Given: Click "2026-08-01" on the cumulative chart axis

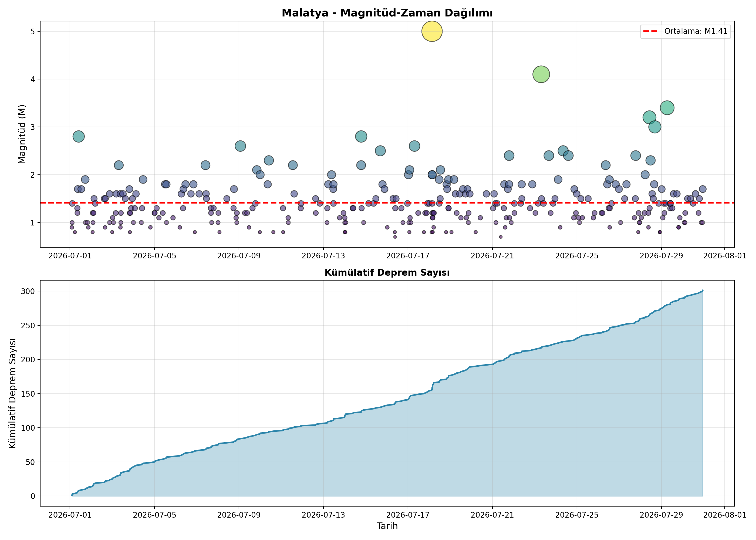Looking at the screenshot, I should click(x=725, y=515).
